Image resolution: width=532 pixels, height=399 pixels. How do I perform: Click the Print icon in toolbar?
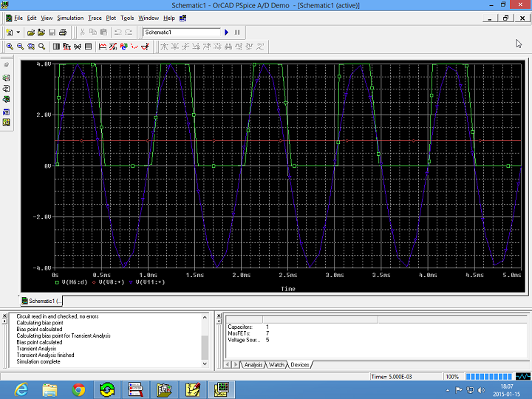63,33
